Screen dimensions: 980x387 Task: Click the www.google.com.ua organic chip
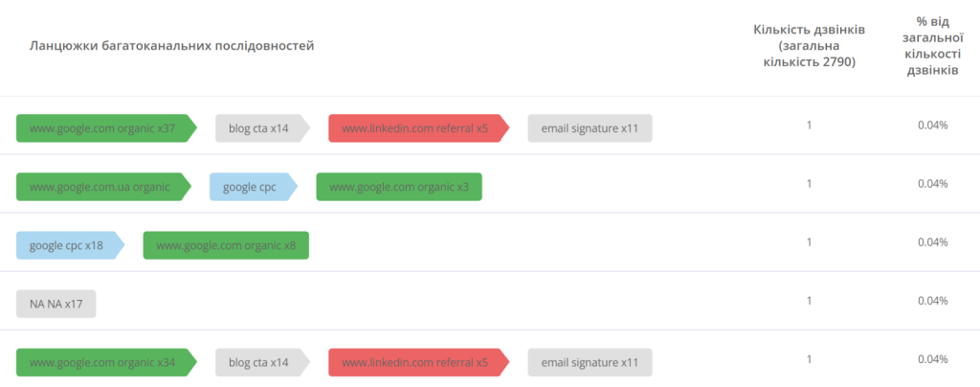coord(103,187)
